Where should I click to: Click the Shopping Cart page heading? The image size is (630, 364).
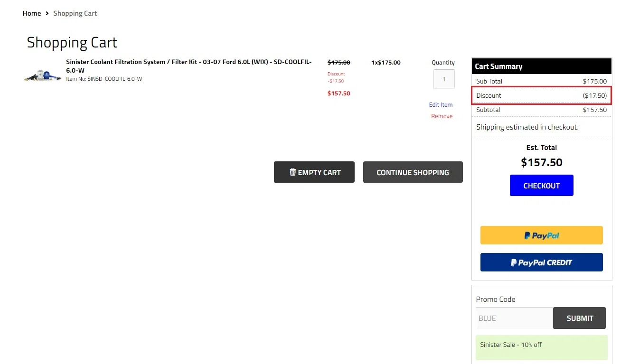[72, 42]
